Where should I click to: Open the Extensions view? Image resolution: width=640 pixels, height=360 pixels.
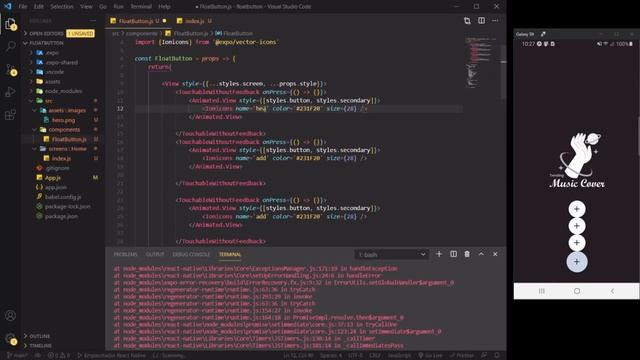[11, 115]
